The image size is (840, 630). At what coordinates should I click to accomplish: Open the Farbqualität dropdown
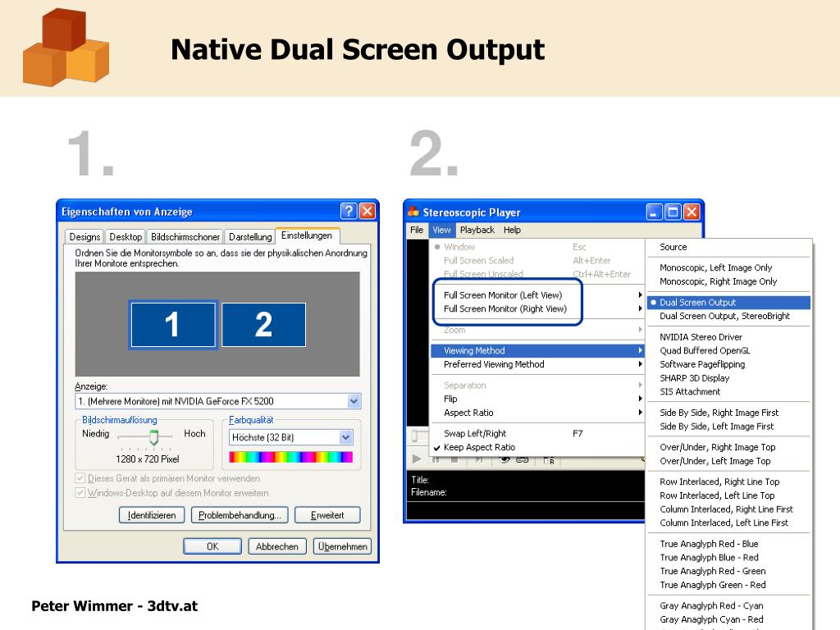[x=345, y=437]
